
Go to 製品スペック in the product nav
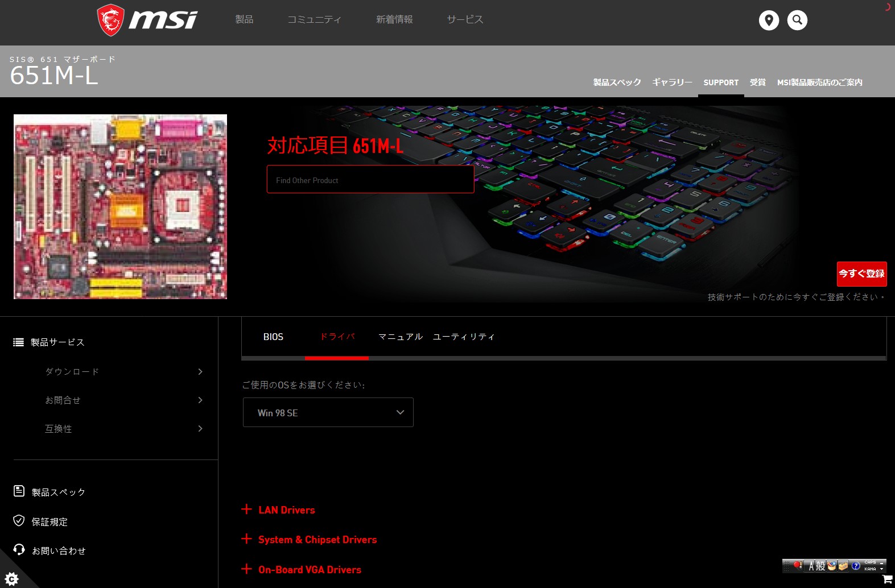617,82
